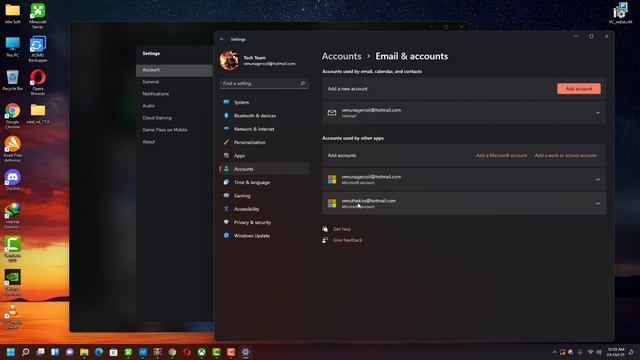The image size is (640, 360).
Task: Open the Get help icon
Action: point(325,229)
